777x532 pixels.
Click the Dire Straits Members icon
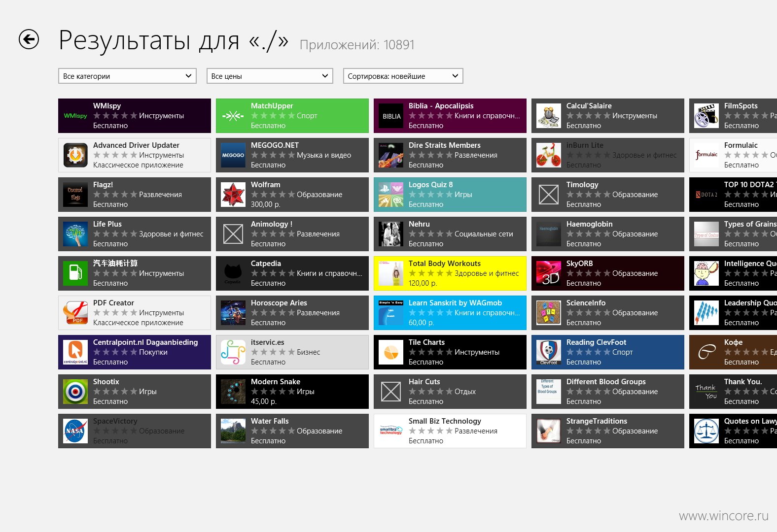click(391, 155)
